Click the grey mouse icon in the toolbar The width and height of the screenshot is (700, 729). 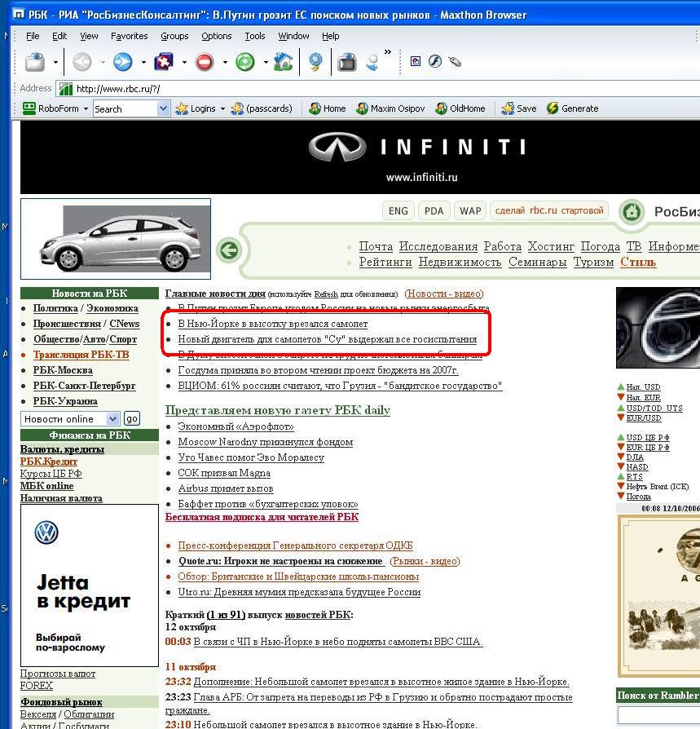(x=455, y=61)
